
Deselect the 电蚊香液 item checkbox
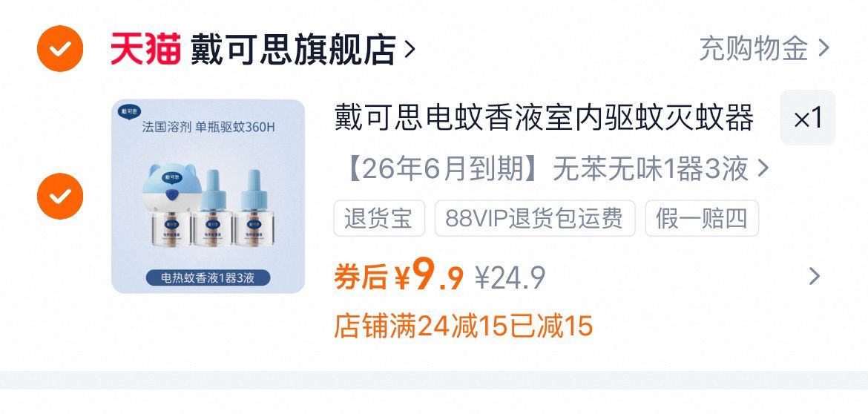(x=60, y=196)
